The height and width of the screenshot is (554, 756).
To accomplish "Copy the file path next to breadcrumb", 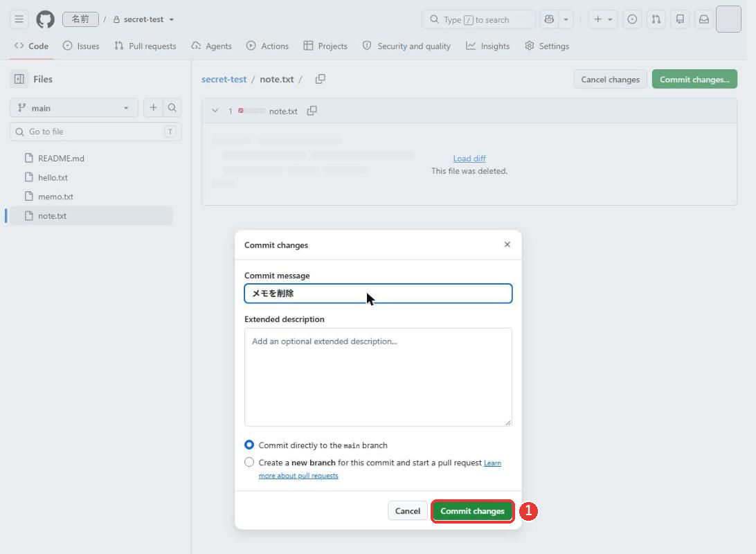I will point(320,78).
